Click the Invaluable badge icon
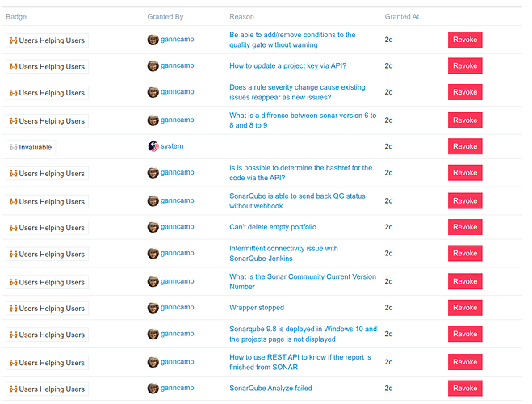Screen dimensions: 532x404 tap(13, 147)
